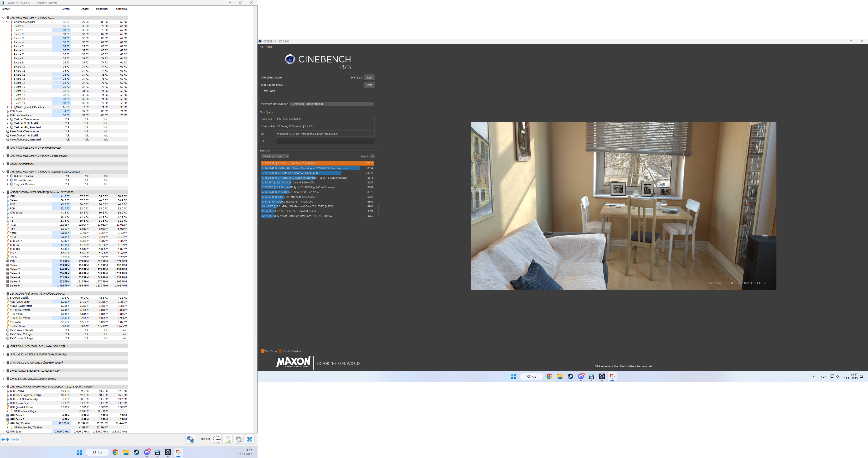This screenshot has width=868, height=458.
Task: Open the File menu in Cinebench
Action: click(262, 47)
